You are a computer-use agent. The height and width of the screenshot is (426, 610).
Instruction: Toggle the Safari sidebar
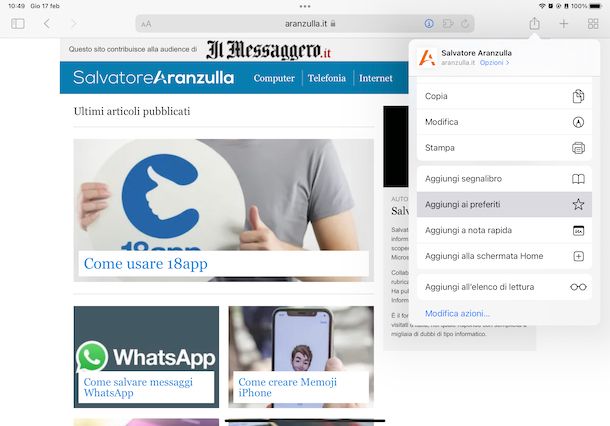(18, 24)
